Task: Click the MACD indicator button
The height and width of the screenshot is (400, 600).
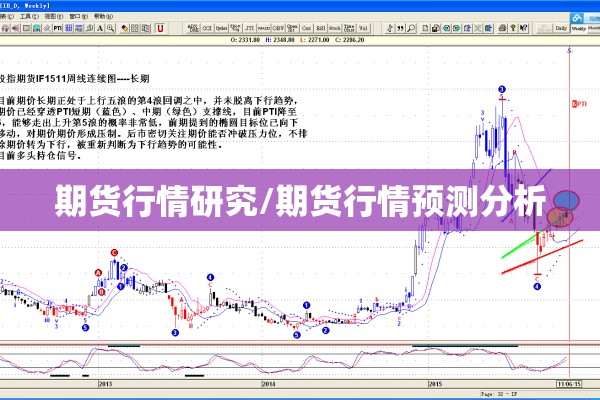Action: [x=264, y=28]
